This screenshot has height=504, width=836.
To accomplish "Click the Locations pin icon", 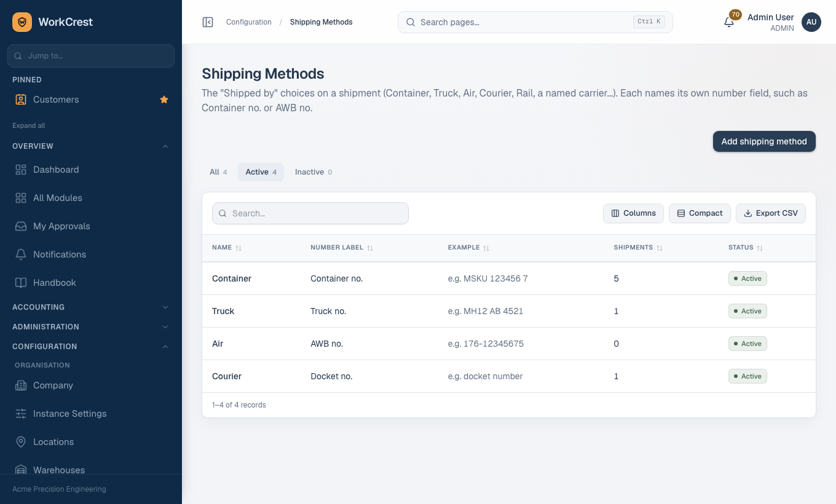I will point(21,442).
